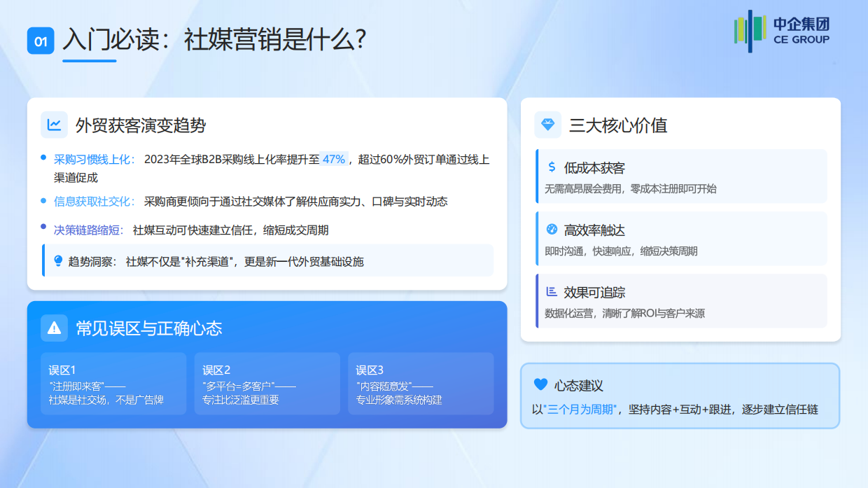Click the blue underline below 入门
868x488 pixels.
90,61
